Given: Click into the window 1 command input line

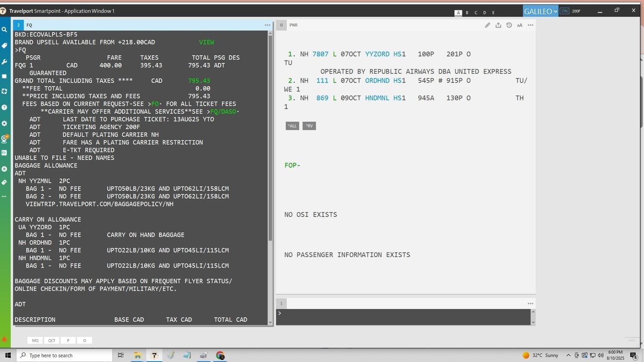Looking at the screenshot, I should [x=403, y=317].
